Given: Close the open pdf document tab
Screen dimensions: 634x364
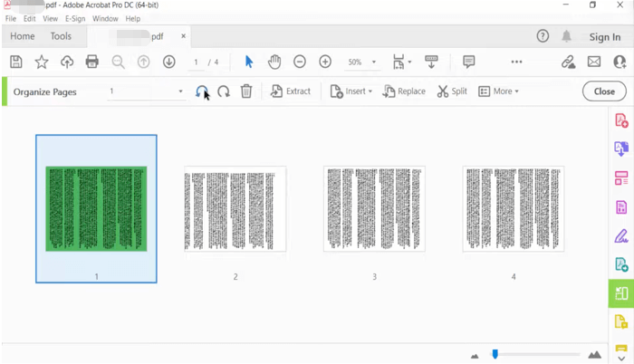Looking at the screenshot, I should pos(183,36).
